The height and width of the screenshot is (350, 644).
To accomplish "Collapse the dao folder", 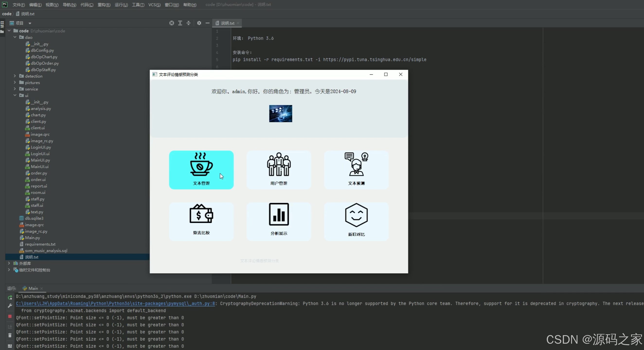I will point(15,37).
